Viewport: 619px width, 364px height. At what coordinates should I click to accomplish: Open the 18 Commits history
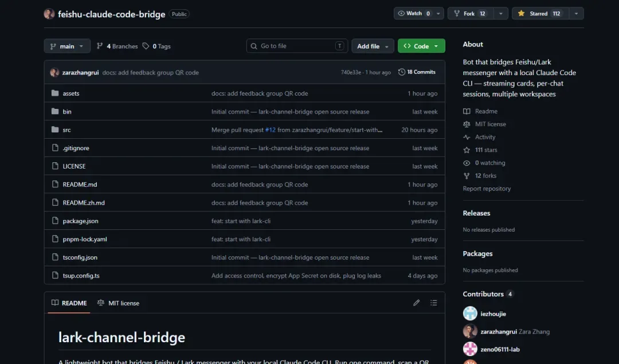417,72
